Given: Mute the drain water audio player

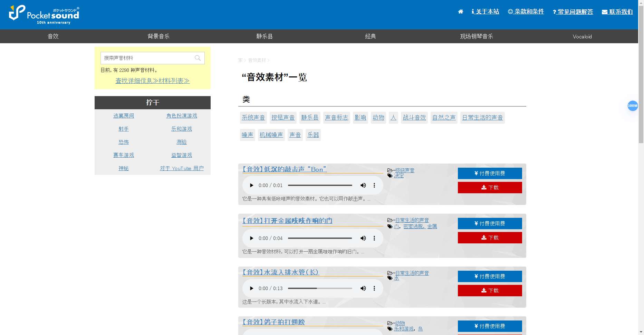Looking at the screenshot, I should click(x=363, y=288).
